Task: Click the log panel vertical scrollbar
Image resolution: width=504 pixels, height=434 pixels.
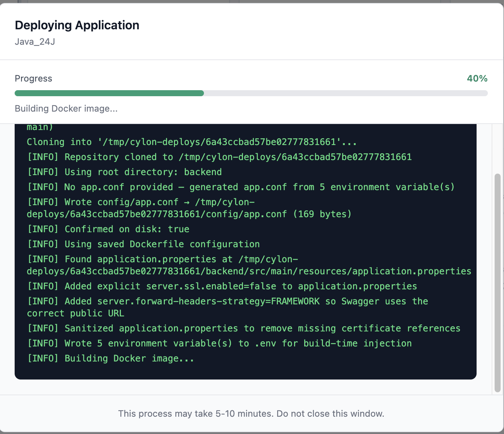Action: click(498, 283)
